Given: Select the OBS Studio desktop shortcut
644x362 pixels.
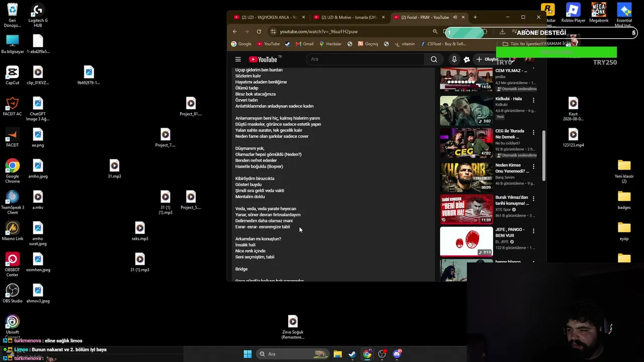Looking at the screenshot, I should point(12,294).
